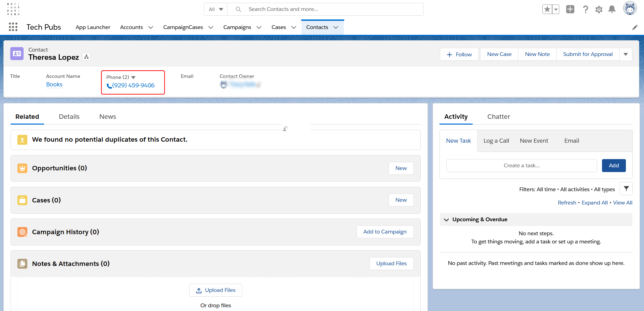The height and width of the screenshot is (311, 644).
Task: Click the Cases briefcase icon
Action: coord(22,200)
